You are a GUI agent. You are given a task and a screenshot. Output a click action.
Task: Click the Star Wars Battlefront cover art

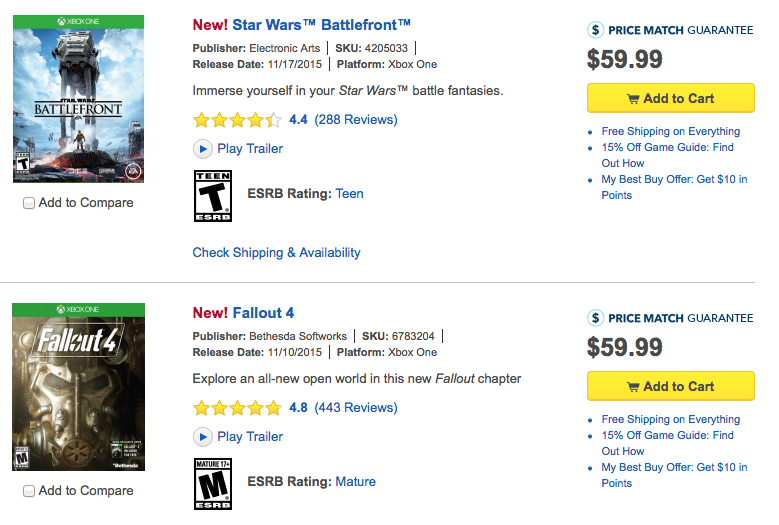(78, 99)
